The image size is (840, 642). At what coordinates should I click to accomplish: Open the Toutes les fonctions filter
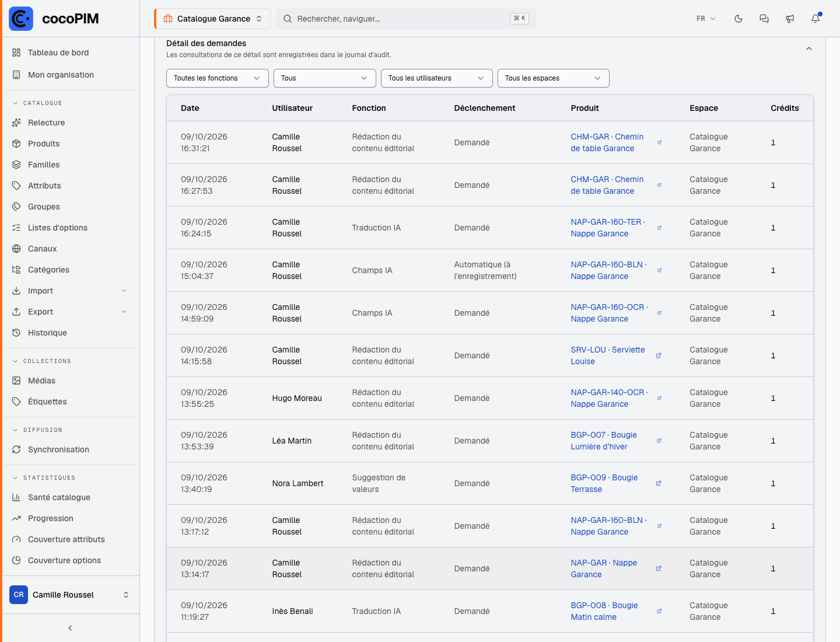coord(218,78)
